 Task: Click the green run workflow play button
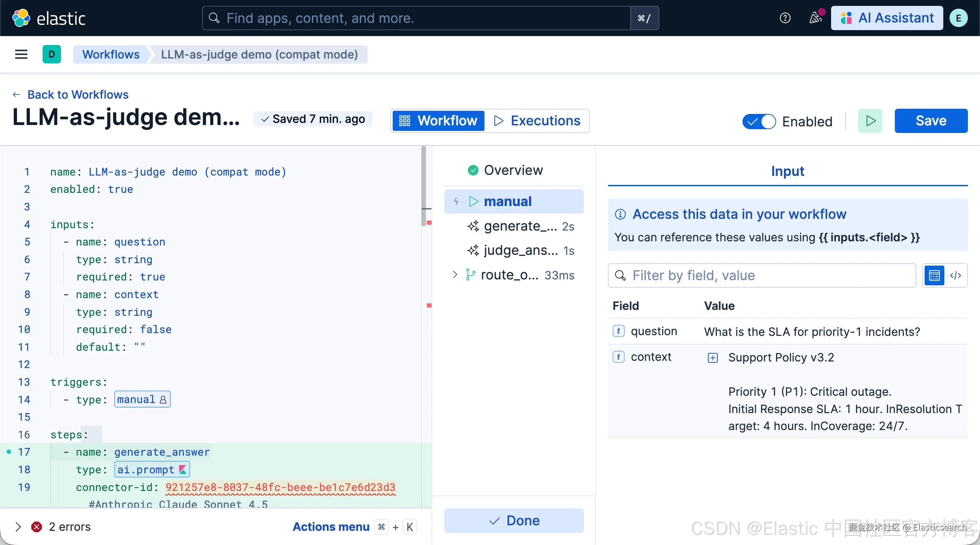[x=870, y=121]
